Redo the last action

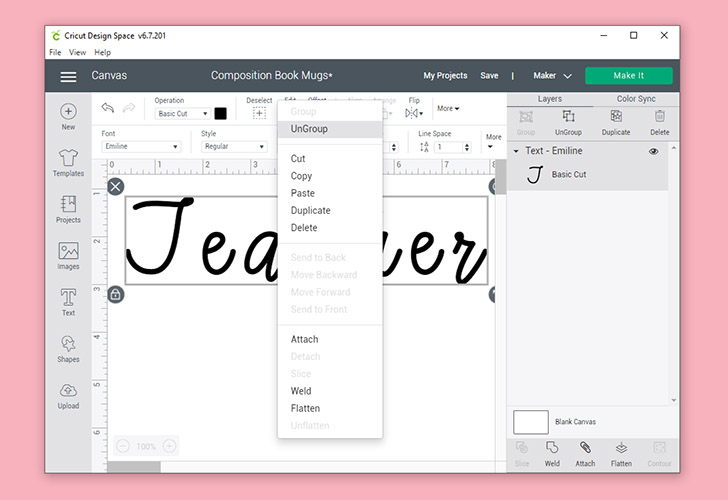(129, 108)
